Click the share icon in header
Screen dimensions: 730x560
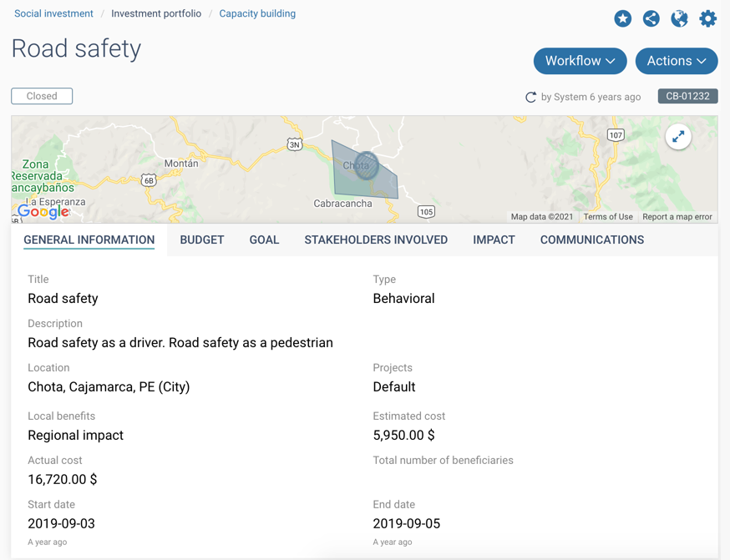coord(651,18)
